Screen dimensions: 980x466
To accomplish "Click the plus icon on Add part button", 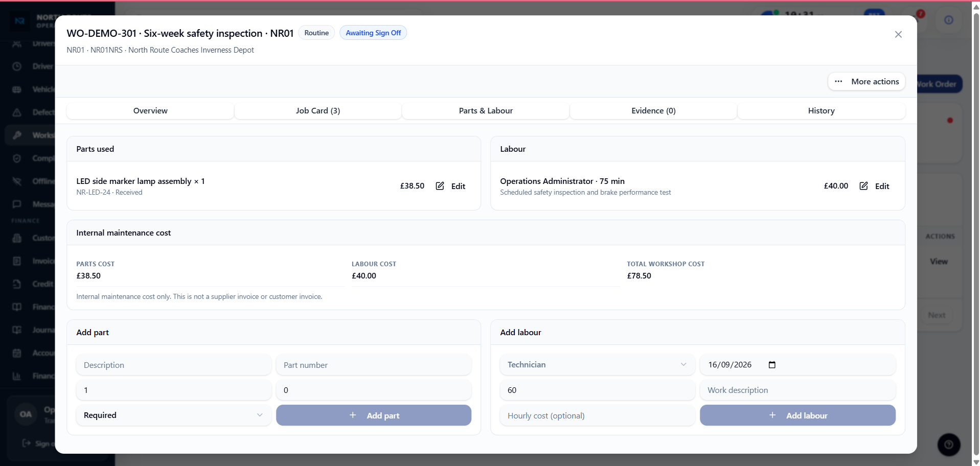I will tap(353, 415).
